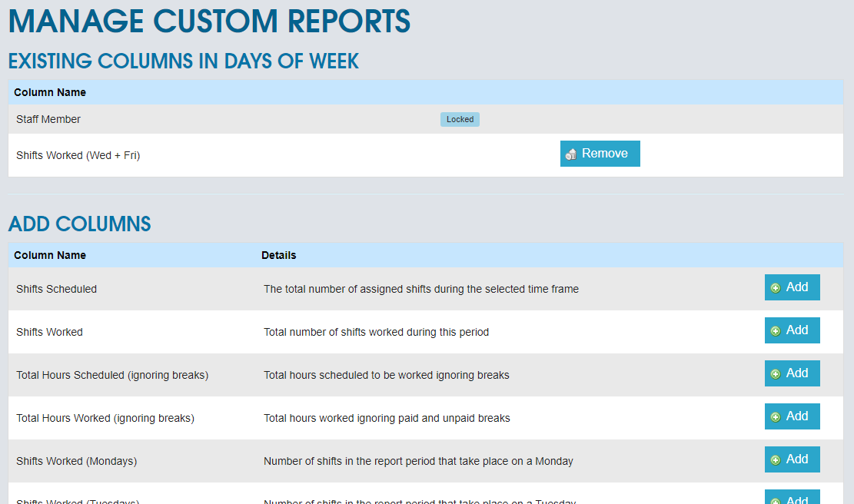Click 'Total hours scheduled to be worked ignoring breaks'
The width and height of the screenshot is (854, 504).
click(387, 375)
